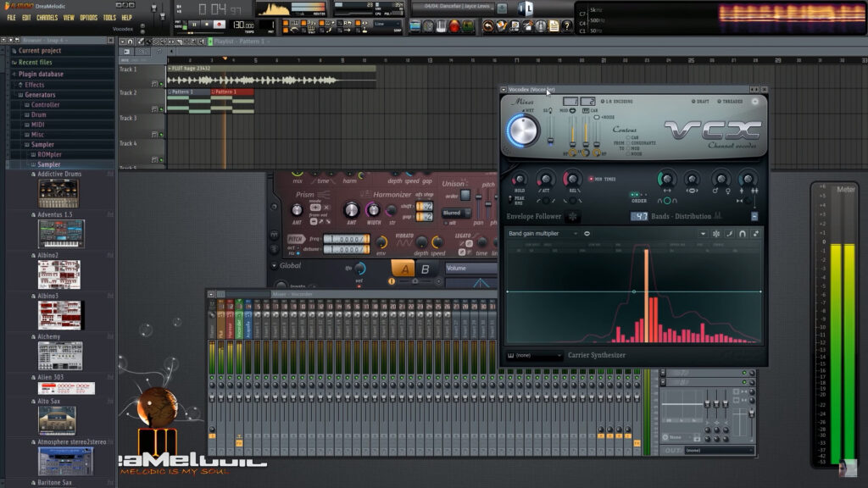The width and height of the screenshot is (868, 488).
Task: Click the playlist play green arrow icon
Action: tap(210, 42)
